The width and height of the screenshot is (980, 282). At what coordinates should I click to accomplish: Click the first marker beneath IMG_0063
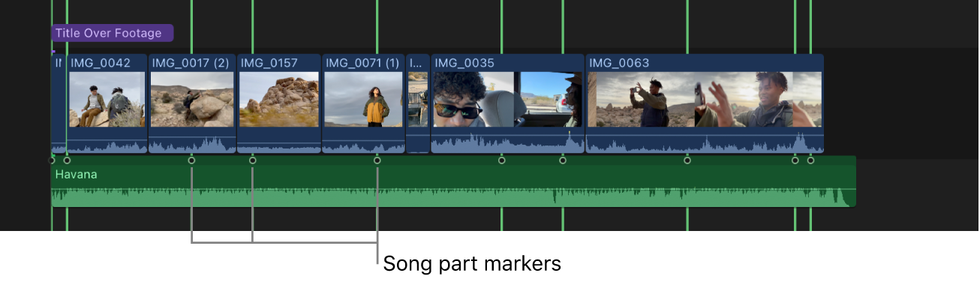pyautogui.click(x=687, y=160)
